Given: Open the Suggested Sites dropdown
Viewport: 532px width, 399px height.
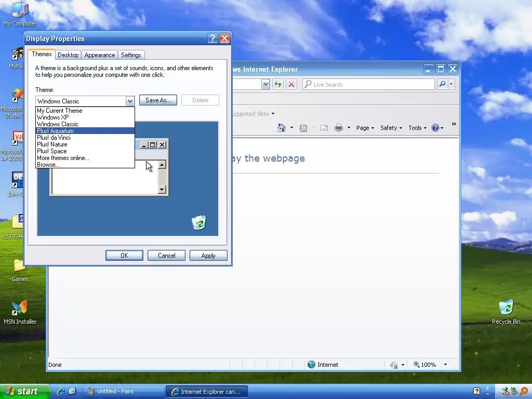Looking at the screenshot, I should pyautogui.click(x=273, y=114).
